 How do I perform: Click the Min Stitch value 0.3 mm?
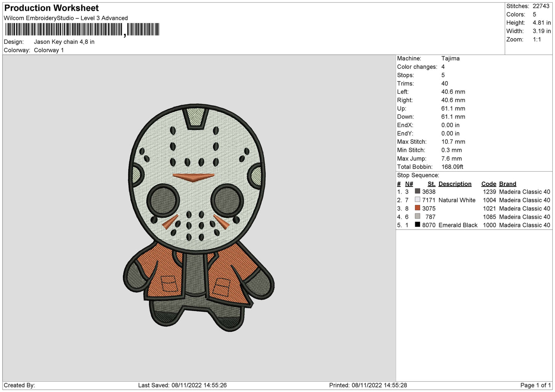pos(452,150)
